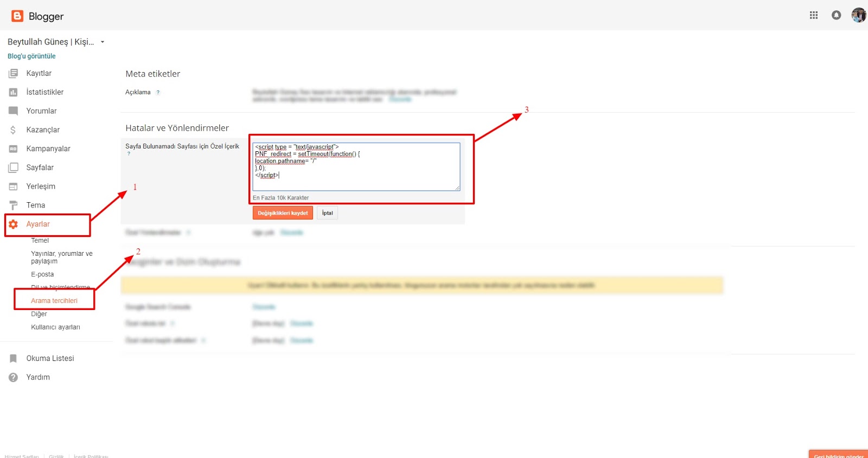Open Sayfalar menu item
The height and width of the screenshot is (458, 868).
[x=40, y=167]
